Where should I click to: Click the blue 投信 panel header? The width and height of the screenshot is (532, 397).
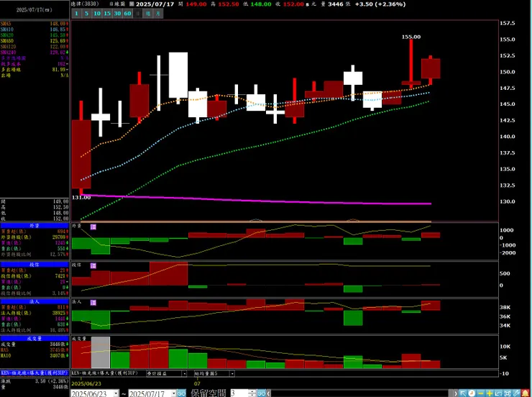(35, 265)
